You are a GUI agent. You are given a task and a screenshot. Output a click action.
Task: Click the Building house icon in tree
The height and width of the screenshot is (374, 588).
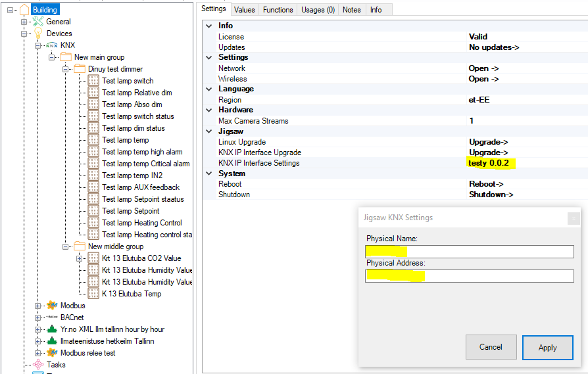(25, 10)
